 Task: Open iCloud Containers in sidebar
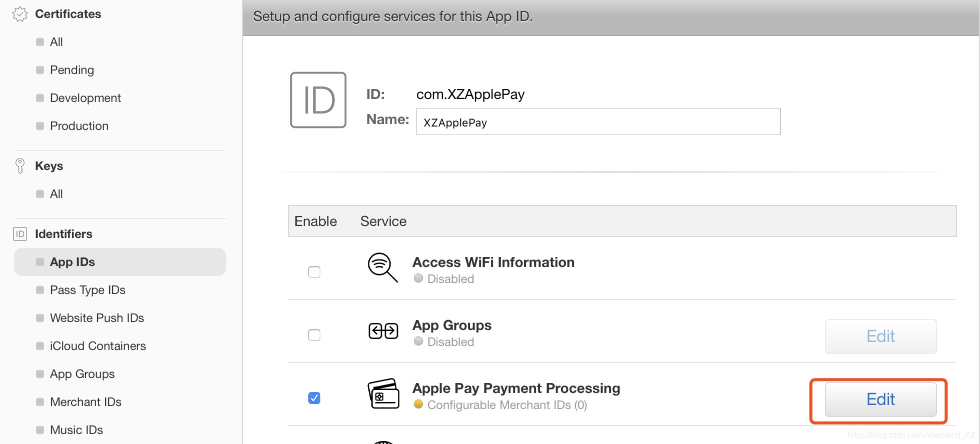pyautogui.click(x=98, y=346)
